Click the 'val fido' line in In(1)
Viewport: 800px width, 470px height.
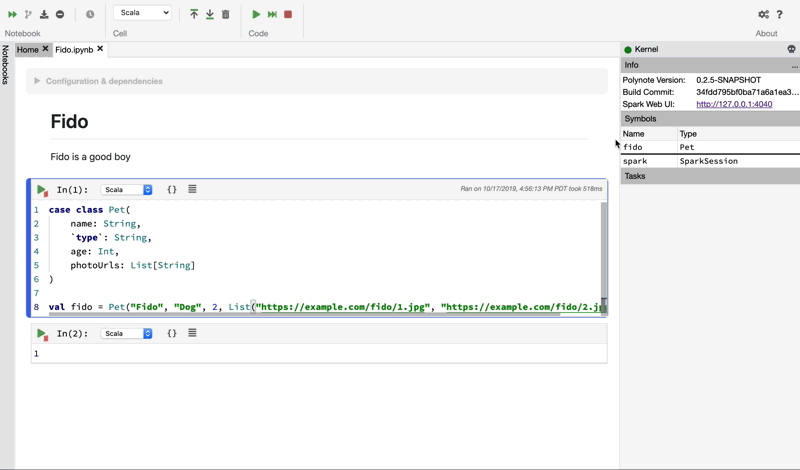327,307
